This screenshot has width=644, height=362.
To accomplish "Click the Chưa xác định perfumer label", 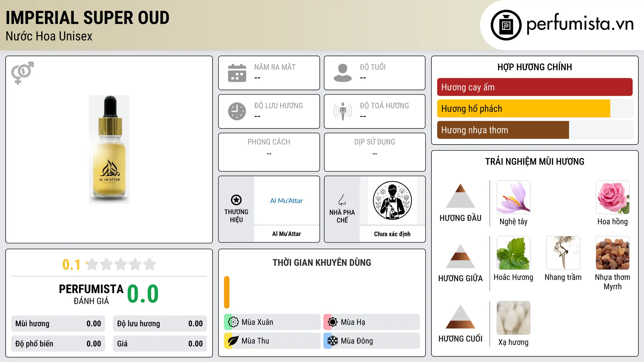I will [x=392, y=234].
